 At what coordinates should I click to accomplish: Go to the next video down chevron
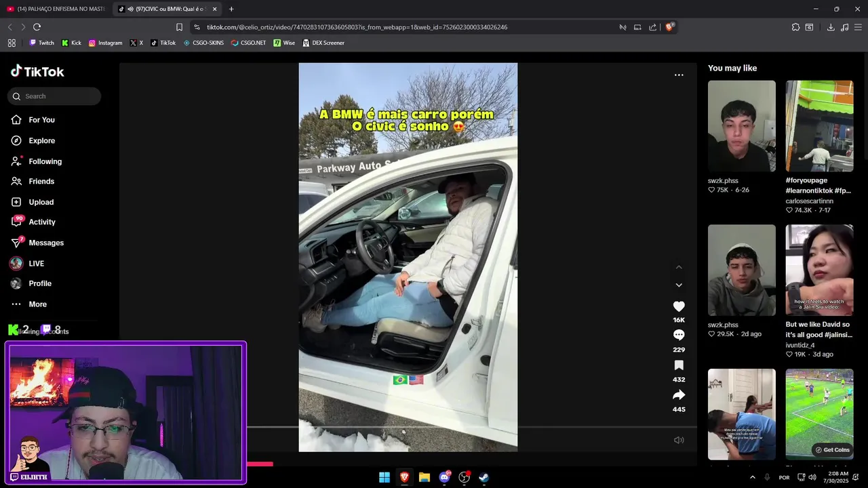click(x=679, y=285)
